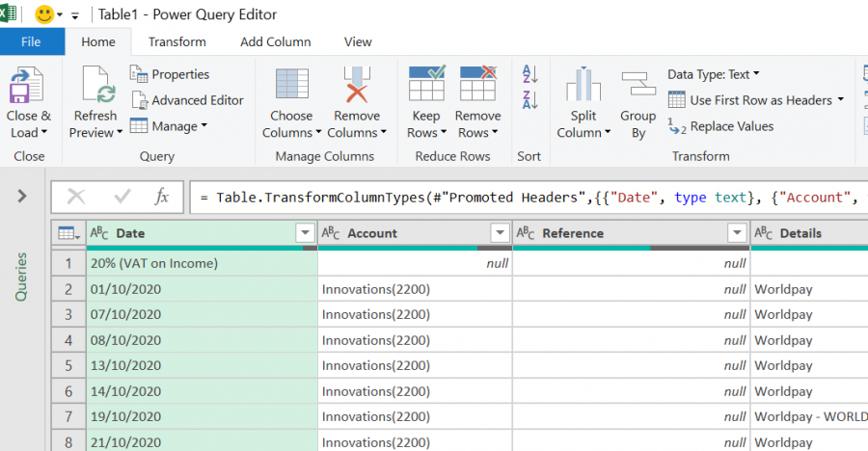Switch to the Home tab
Screen dimensions: 868x451
pyautogui.click(x=98, y=41)
